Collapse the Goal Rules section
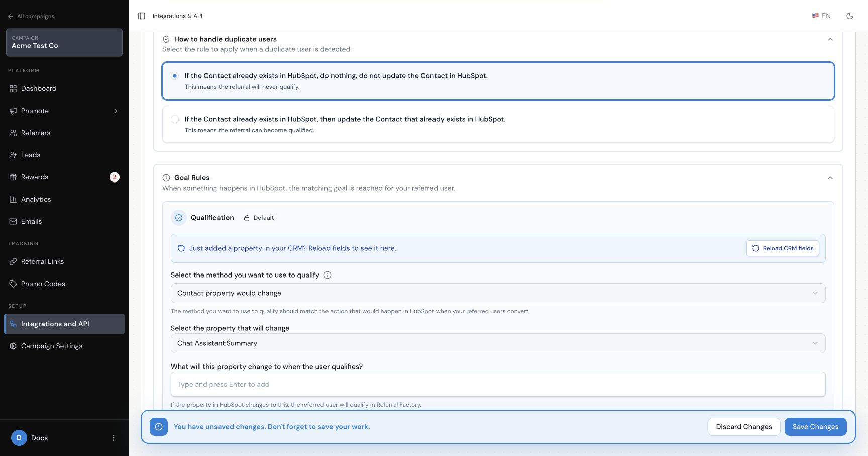This screenshot has height=456, width=868. click(x=830, y=178)
